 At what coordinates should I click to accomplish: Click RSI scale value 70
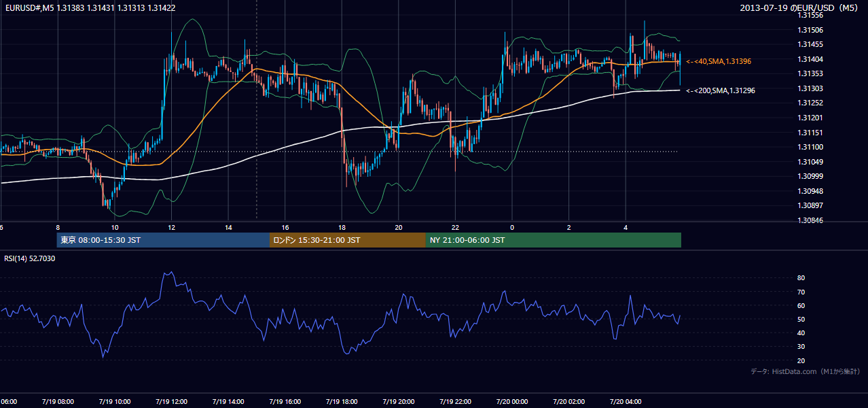pos(801,292)
